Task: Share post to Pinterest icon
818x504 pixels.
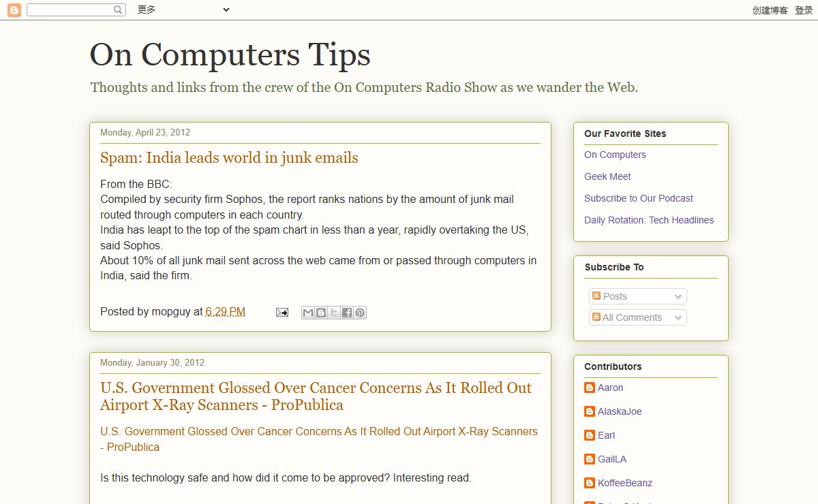Action: click(360, 313)
